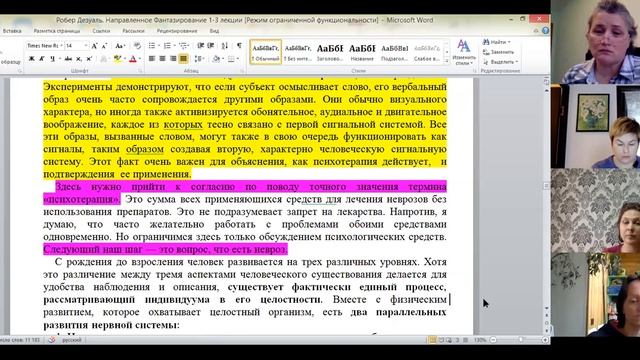Click the Заменить (Replace) button

tap(498, 52)
